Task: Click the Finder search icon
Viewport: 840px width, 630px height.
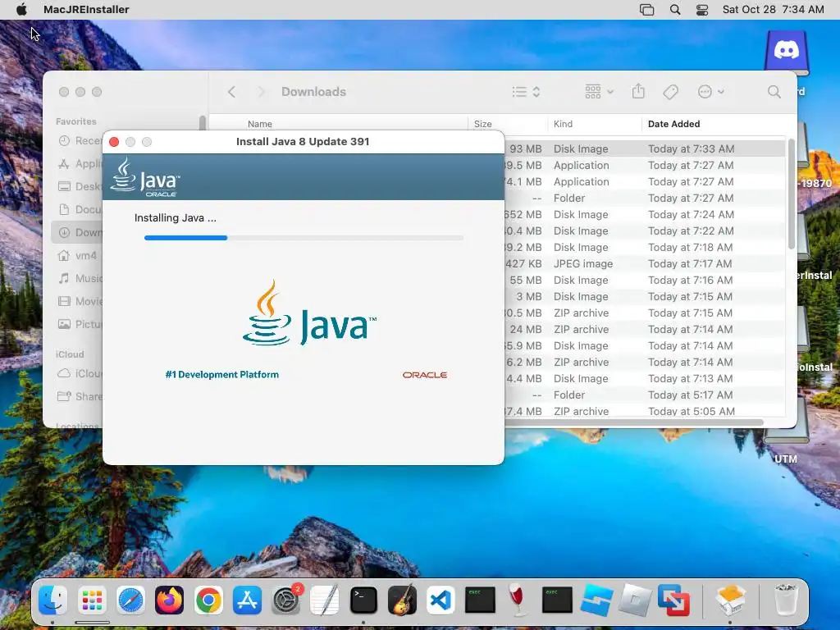Action: pyautogui.click(x=774, y=92)
